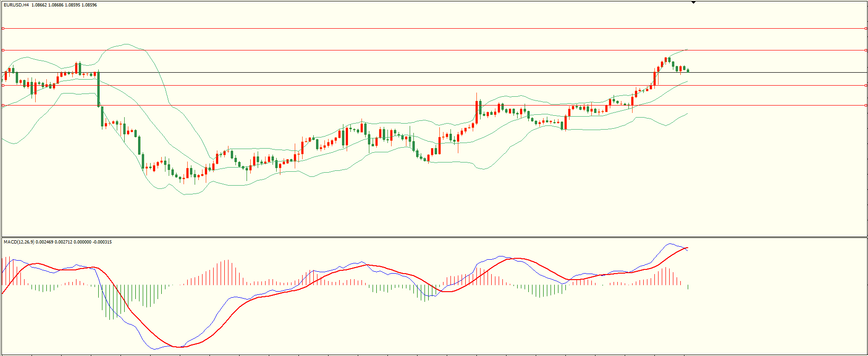
Task: Select the highest candle at recent rally peak
Action: [665, 60]
